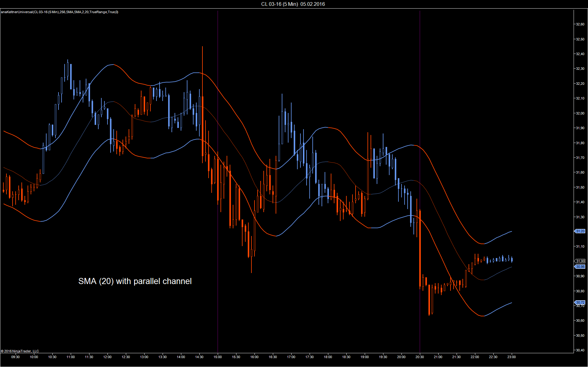Select the 'SMA (20) with parallel channel' text annotation
The image size is (588, 367).
pos(135,281)
